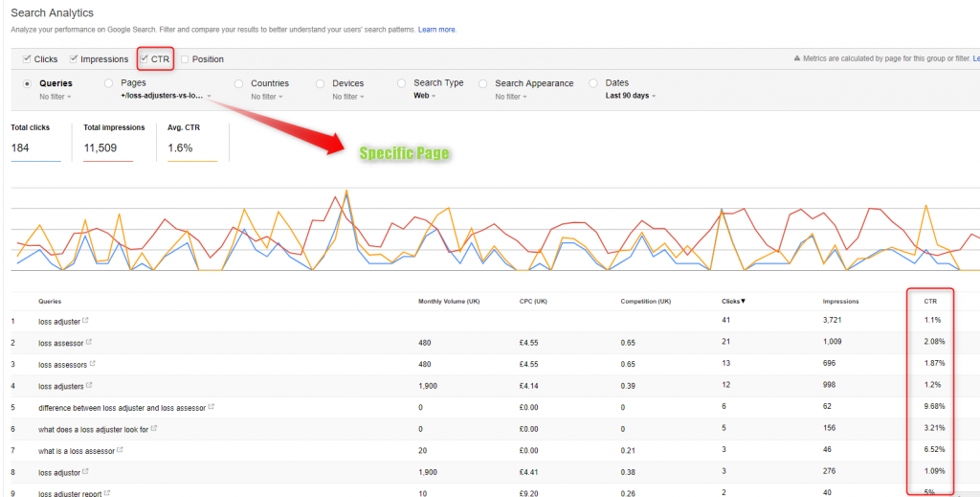Open external link icon next to 'loss assessors'
Screen dimensions: 980x497
click(93, 363)
